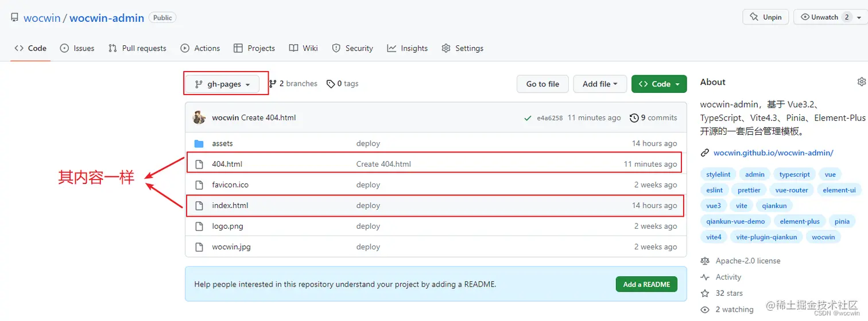
Task: Open the Security tab
Action: [x=352, y=48]
